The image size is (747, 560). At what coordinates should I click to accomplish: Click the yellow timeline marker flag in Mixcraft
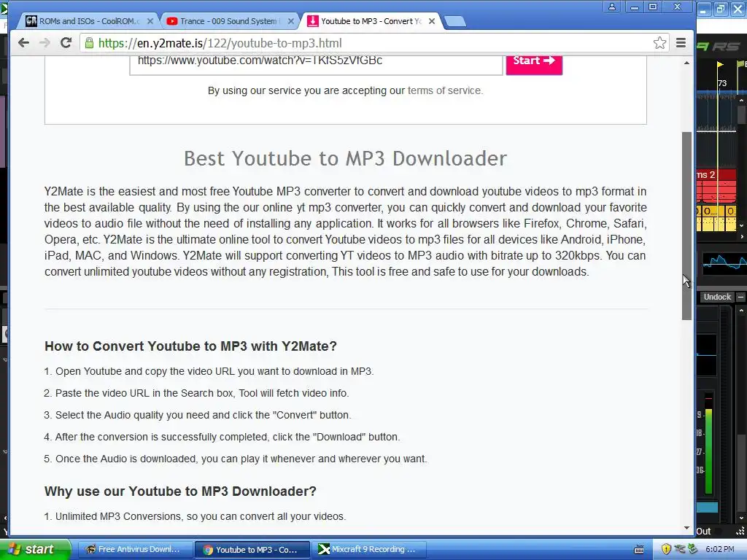point(720,65)
